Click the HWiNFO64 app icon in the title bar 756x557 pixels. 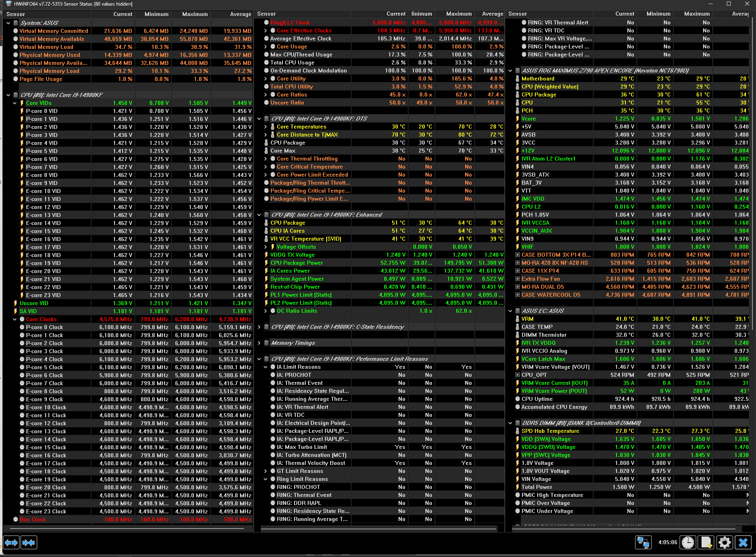(x=8, y=4)
